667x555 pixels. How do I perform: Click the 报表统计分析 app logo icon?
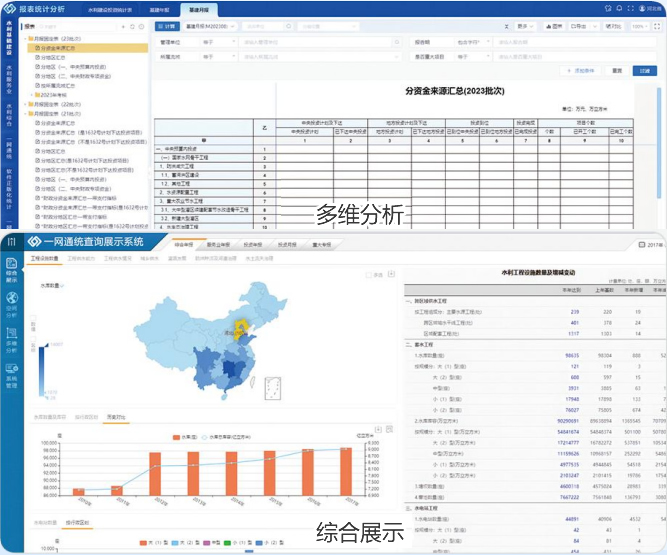click(8, 6)
